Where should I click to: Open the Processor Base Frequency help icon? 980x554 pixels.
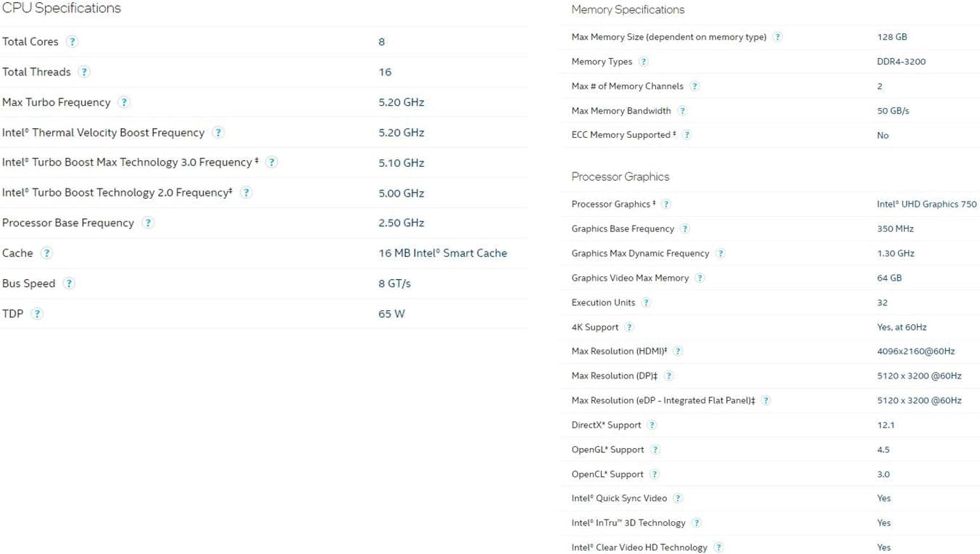tap(148, 223)
